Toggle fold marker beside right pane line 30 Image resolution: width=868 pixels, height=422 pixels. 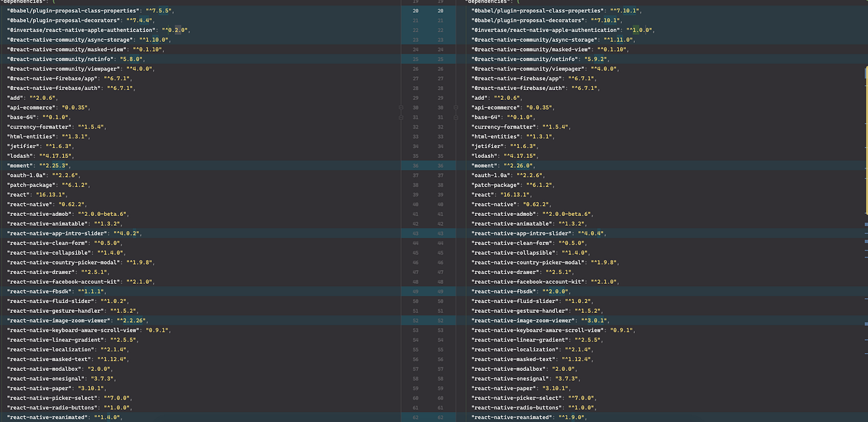coord(456,107)
